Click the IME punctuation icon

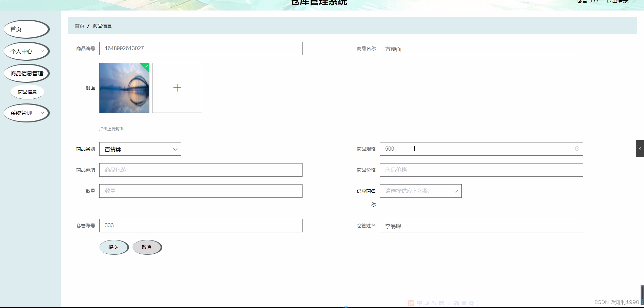[x=434, y=303]
